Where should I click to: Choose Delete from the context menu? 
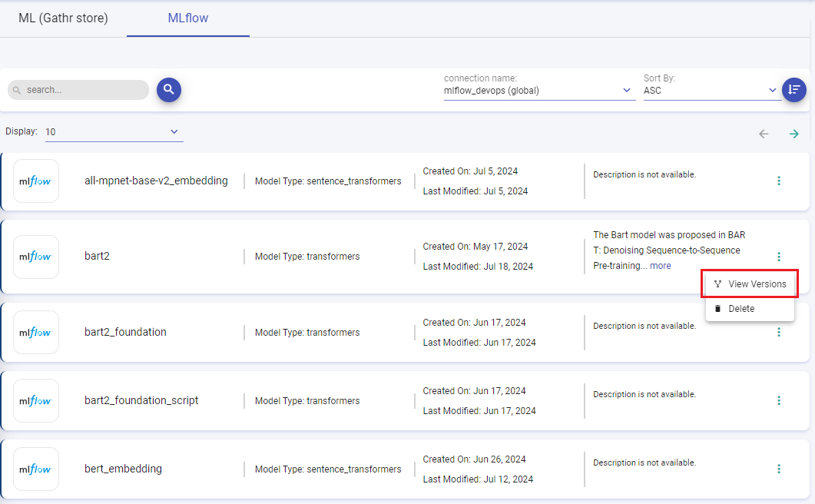[750, 308]
